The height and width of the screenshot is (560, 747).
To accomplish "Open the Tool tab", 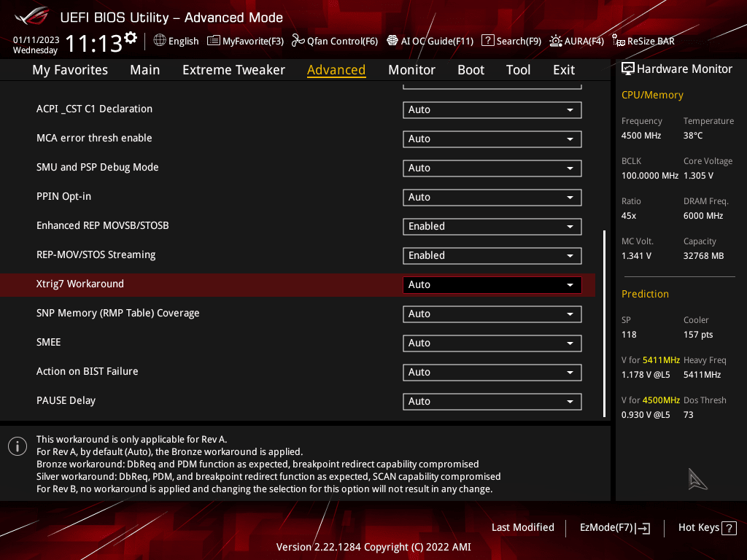I will click(x=518, y=70).
